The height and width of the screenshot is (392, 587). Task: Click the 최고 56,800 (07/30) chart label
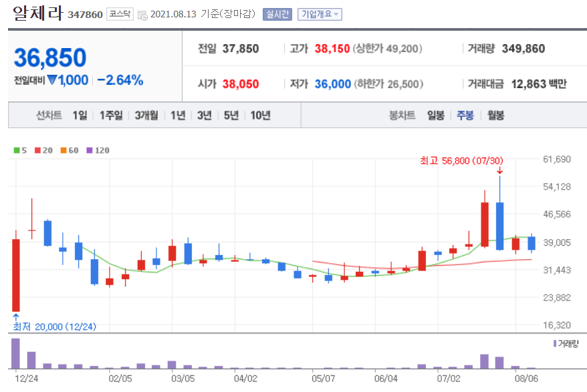[461, 161]
